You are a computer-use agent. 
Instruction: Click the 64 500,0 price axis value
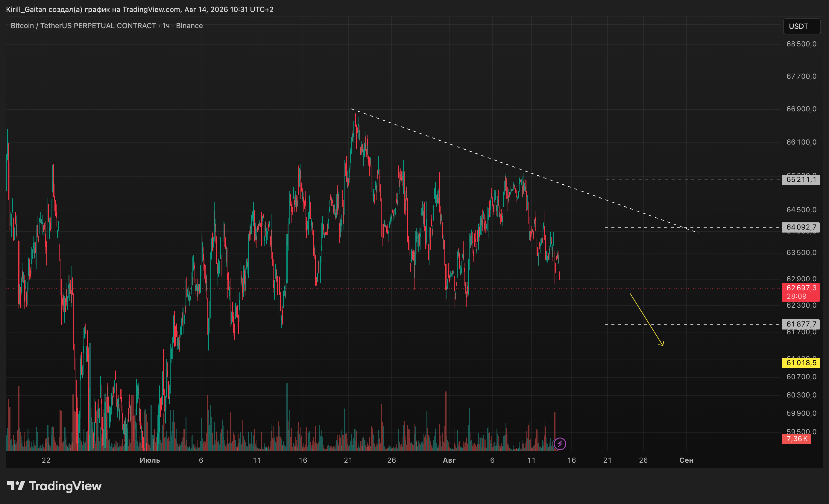(x=801, y=210)
